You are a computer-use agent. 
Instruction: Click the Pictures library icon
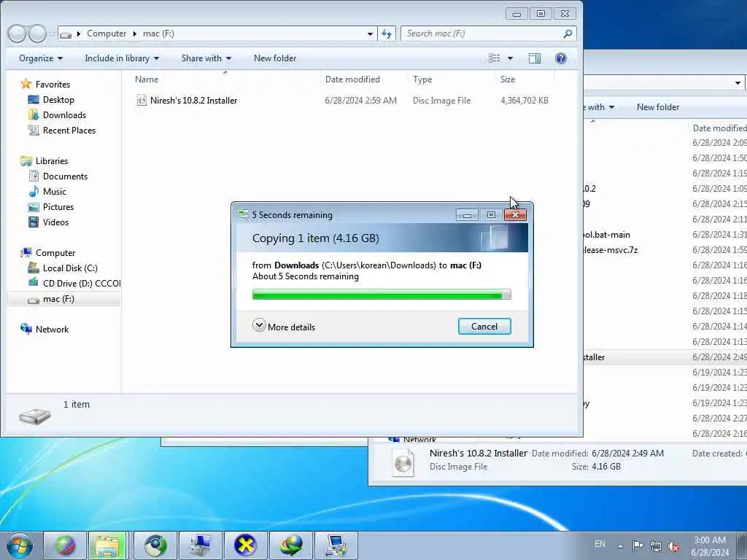(x=34, y=206)
